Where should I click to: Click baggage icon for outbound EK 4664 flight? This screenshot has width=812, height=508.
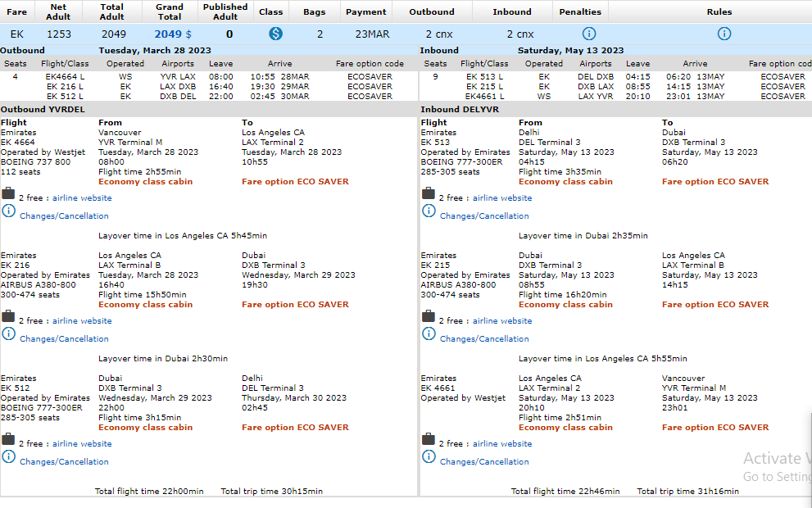tap(8, 193)
